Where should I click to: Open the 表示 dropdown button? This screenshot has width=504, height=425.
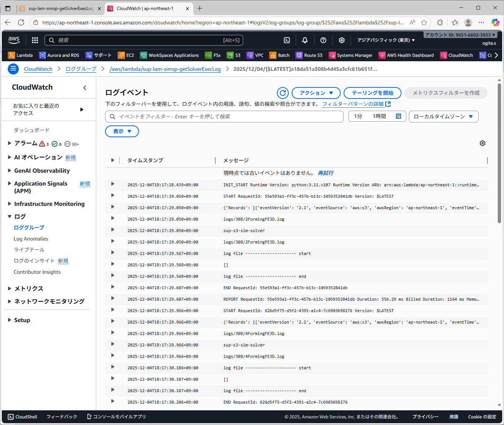pyautogui.click(x=122, y=131)
